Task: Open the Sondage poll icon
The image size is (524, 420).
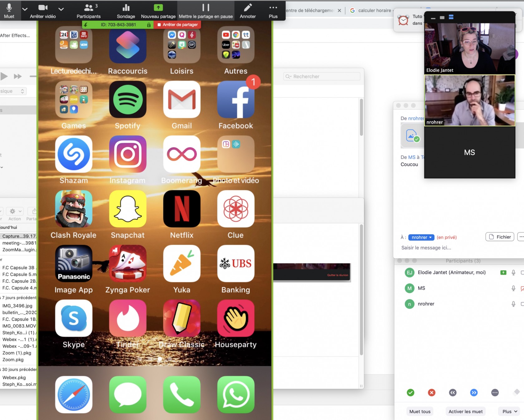Action: coord(126,8)
